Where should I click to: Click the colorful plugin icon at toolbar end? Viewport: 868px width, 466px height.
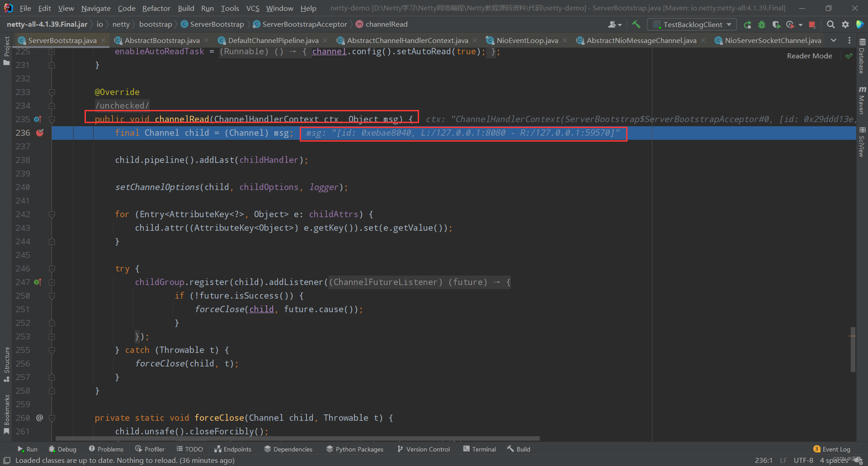[x=860, y=24]
